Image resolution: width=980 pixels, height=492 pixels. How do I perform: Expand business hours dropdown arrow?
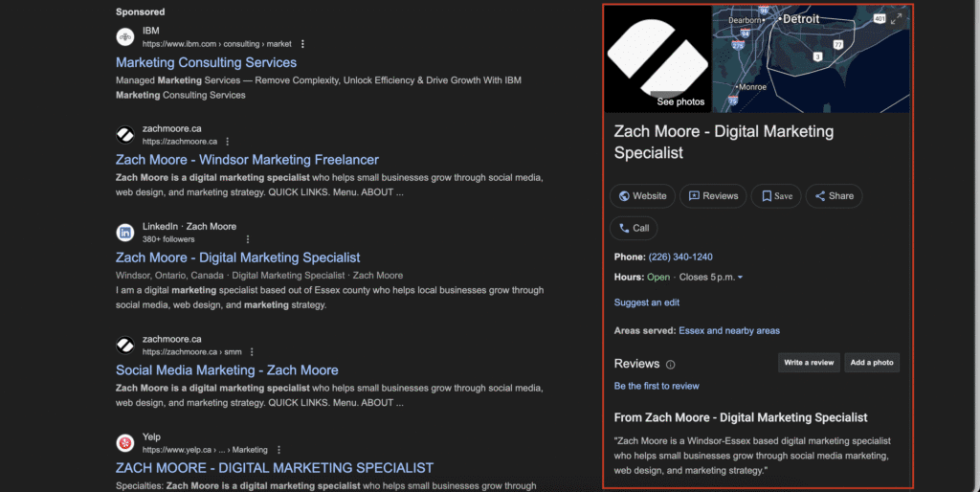(x=740, y=278)
